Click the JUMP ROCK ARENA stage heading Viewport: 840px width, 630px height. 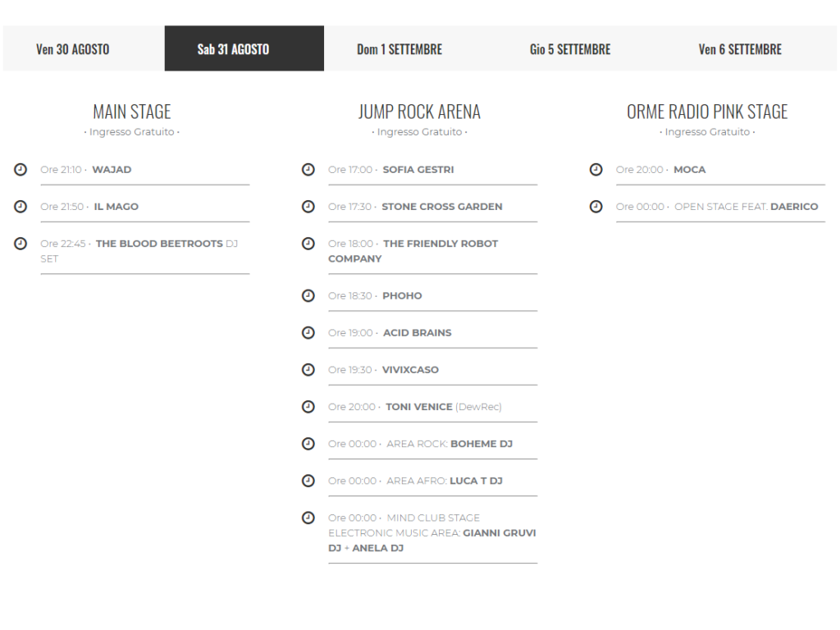pyautogui.click(x=419, y=112)
